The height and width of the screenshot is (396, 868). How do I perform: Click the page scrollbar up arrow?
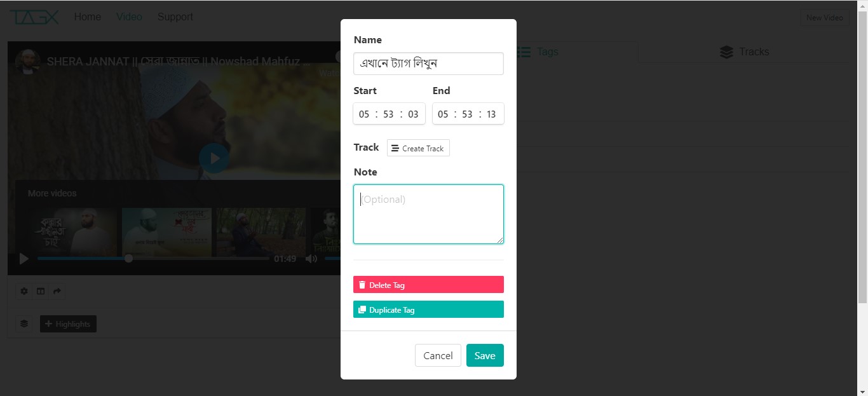tap(862, 5)
